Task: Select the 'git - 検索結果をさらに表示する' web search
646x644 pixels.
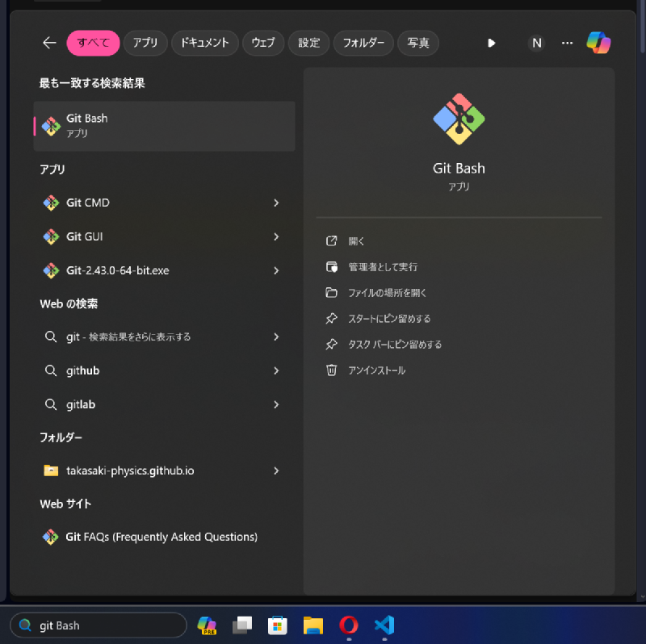Action: click(165, 337)
